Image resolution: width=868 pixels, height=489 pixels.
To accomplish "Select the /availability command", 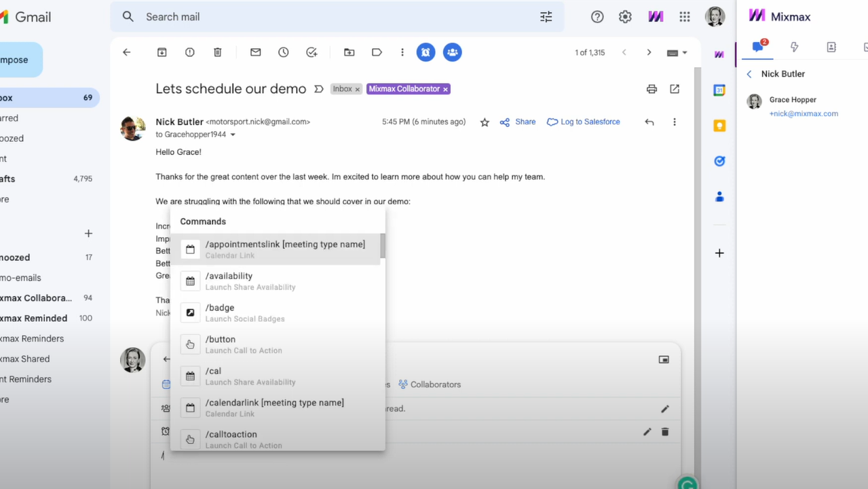I will [x=278, y=280].
